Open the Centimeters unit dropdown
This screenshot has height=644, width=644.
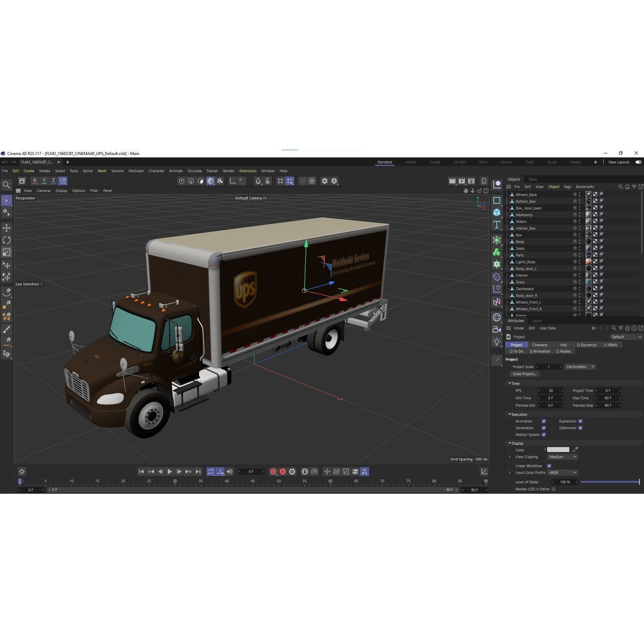[580, 367]
